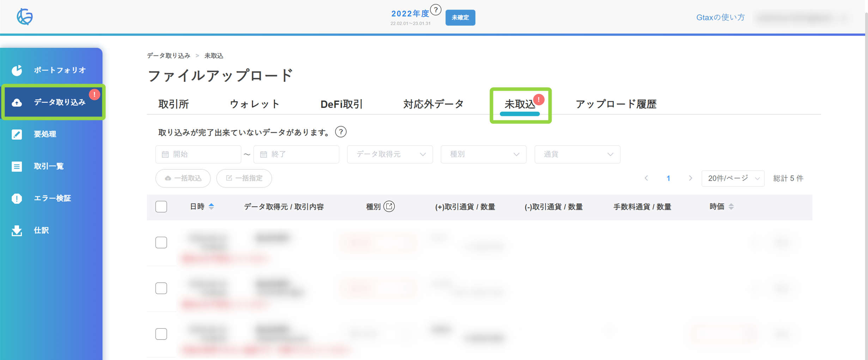Check the first table row checkbox

pos(161,242)
